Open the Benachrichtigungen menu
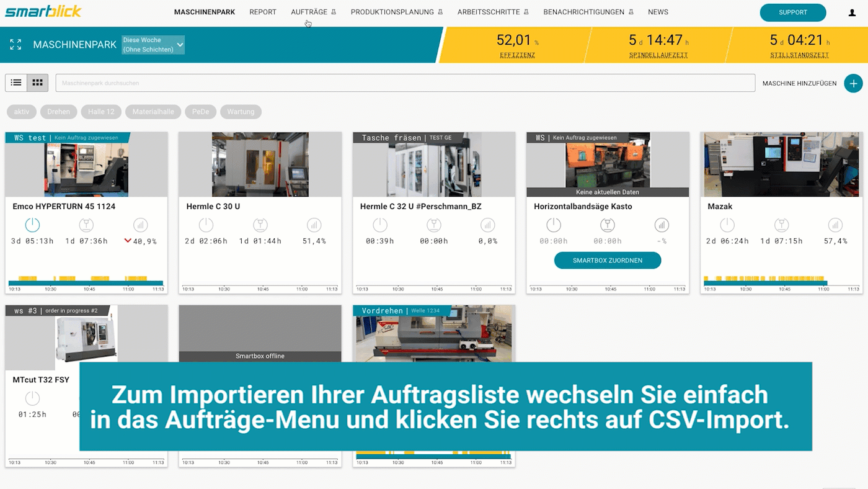 coord(588,12)
